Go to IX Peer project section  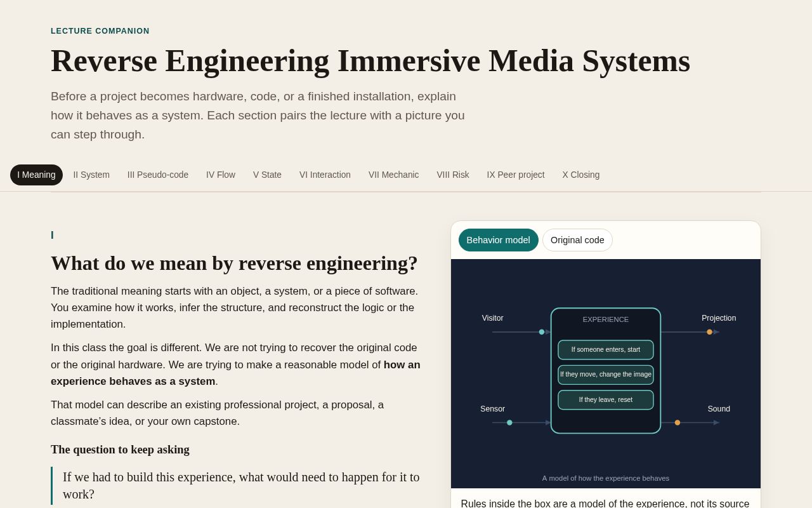pyautogui.click(x=516, y=175)
